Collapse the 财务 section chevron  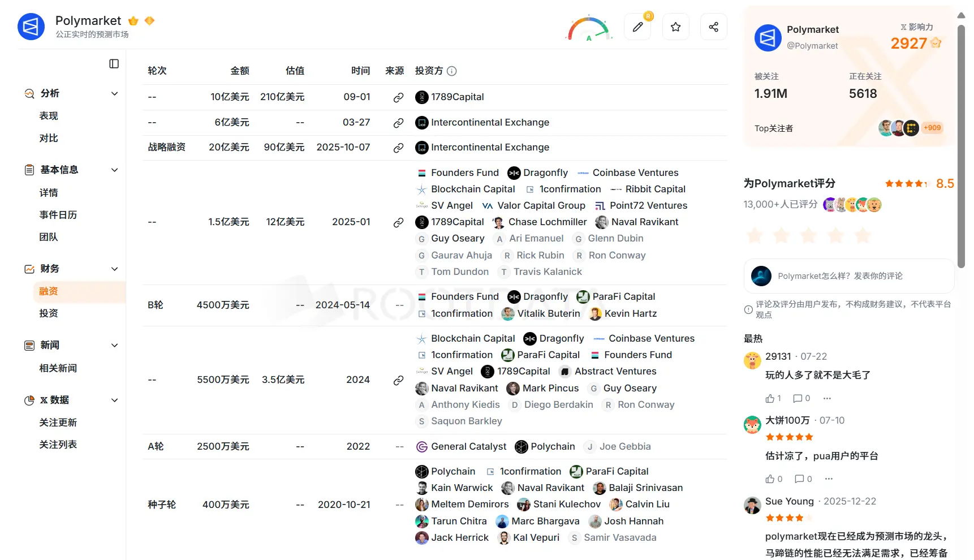114,269
